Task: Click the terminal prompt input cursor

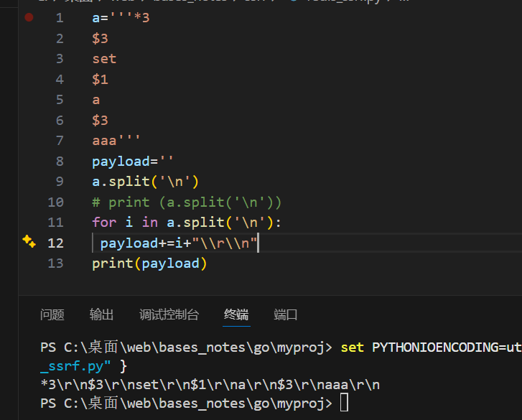Action: coord(344,402)
